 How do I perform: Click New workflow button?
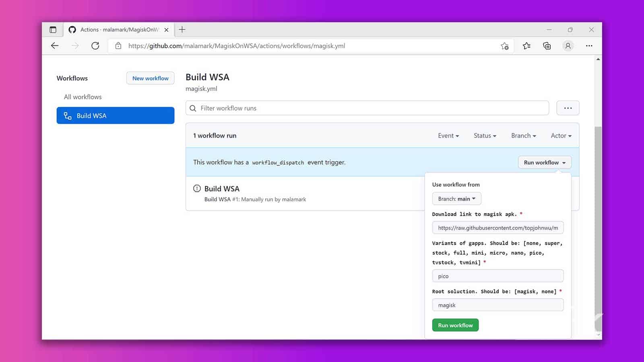click(151, 78)
